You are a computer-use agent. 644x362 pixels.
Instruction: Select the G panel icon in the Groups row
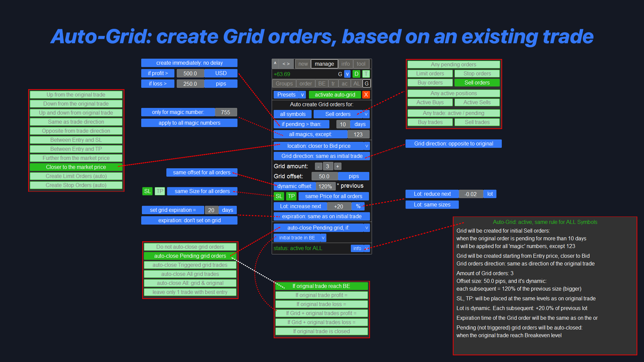coord(367,83)
